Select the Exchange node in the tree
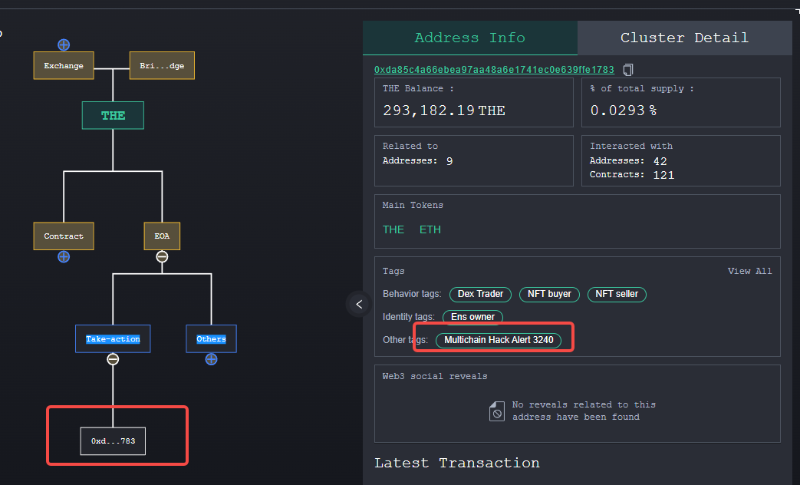 click(x=64, y=65)
